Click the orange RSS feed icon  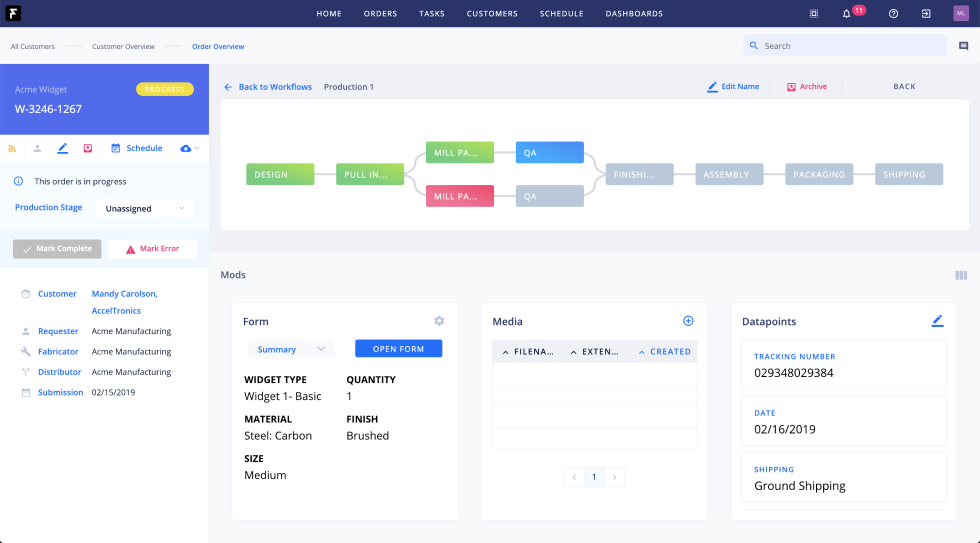pyautogui.click(x=13, y=148)
